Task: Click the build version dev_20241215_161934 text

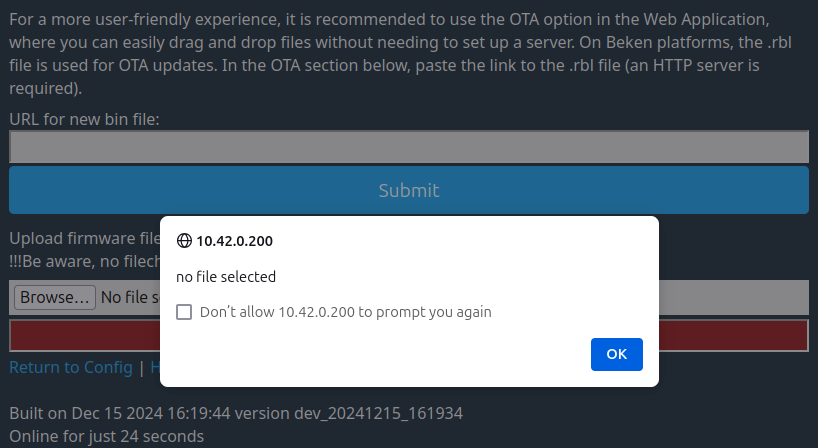Action: [x=378, y=414]
